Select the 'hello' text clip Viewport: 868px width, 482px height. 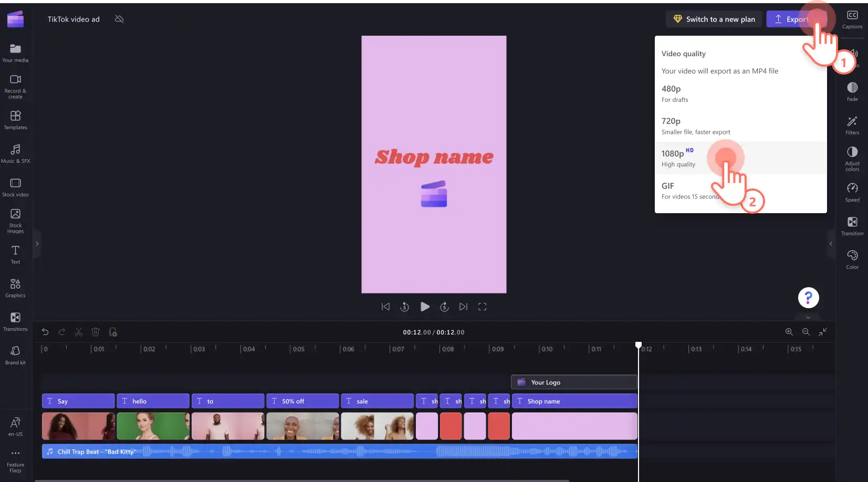click(x=153, y=401)
